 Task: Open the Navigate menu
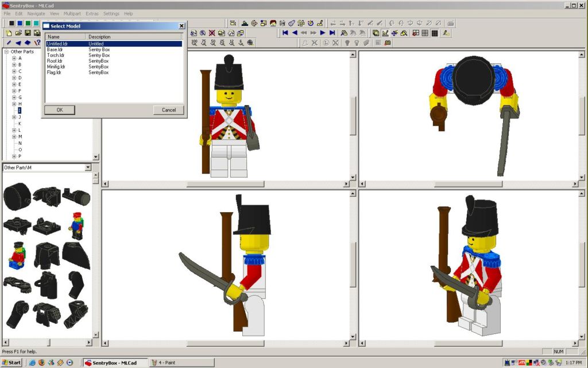tap(36, 14)
